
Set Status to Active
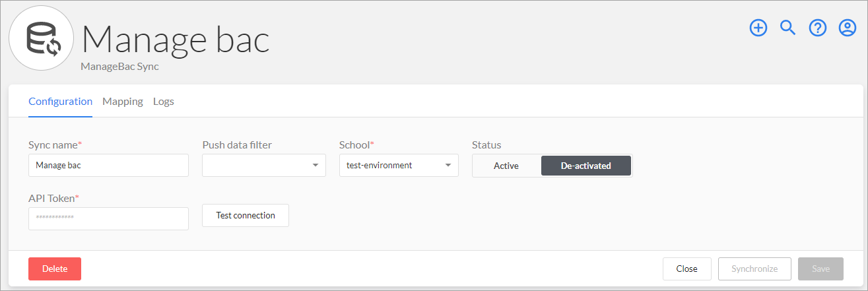coord(506,166)
